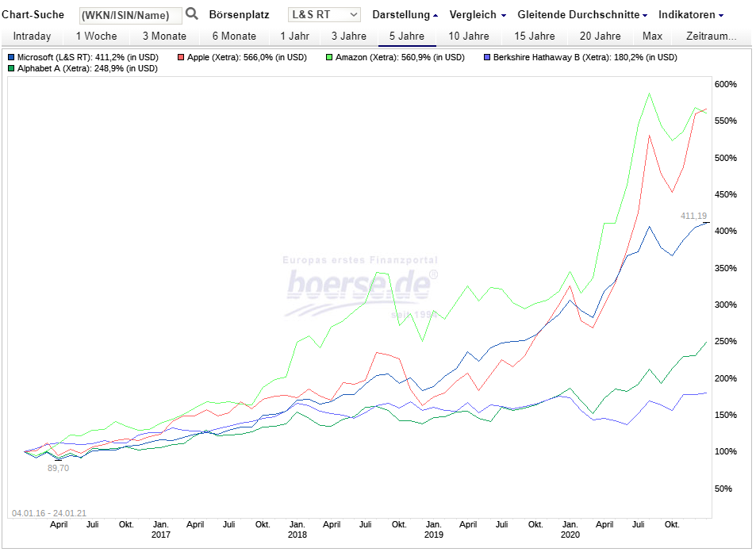This screenshot has width=756, height=552.
Task: Open Gleitende Durchschnitte dropdown
Action: [582, 14]
